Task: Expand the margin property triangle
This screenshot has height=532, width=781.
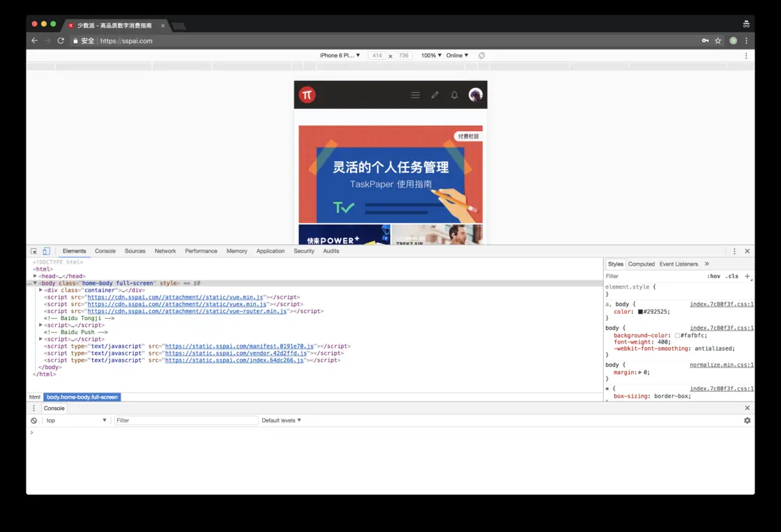Action: 640,372
